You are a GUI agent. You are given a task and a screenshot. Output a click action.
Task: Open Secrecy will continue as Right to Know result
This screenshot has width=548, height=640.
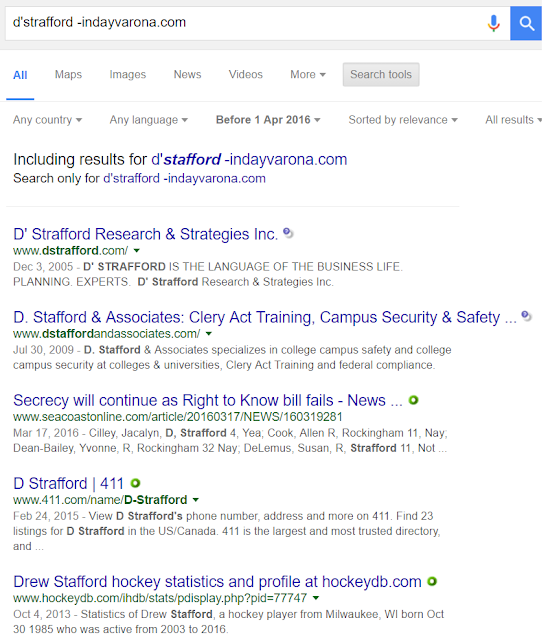point(208,400)
